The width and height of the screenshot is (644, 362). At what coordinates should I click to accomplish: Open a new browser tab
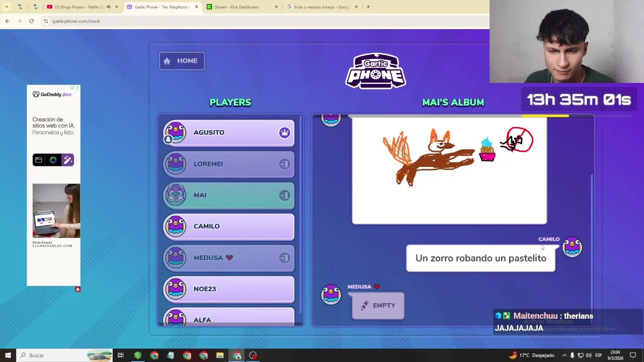pos(368,7)
